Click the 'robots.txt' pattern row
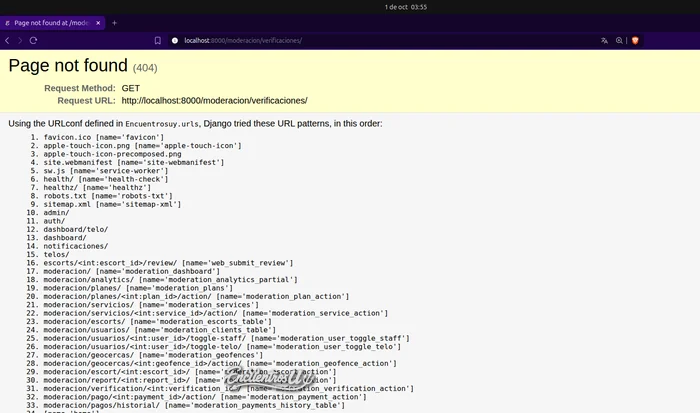700x413 pixels. 108,196
